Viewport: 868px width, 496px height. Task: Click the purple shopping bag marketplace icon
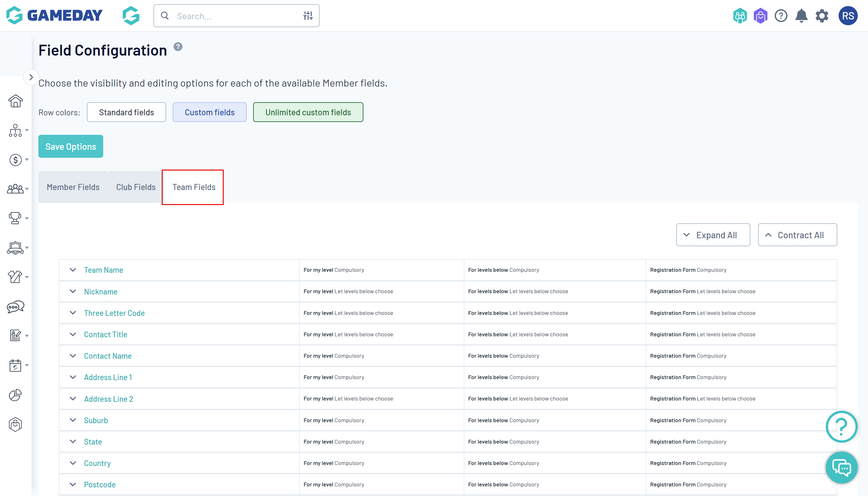pos(760,16)
